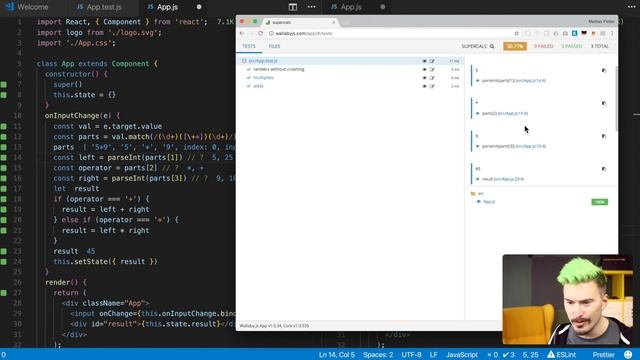The width and height of the screenshot is (640, 360).
Task: Click green coverage badge next to App.js
Action: tap(599, 202)
